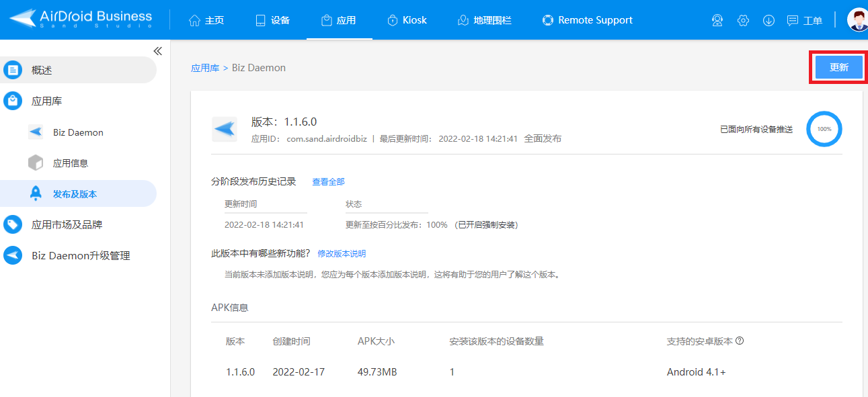This screenshot has height=397, width=868.
Task: Click creation date 2022-02-17 cell
Action: pos(299,371)
